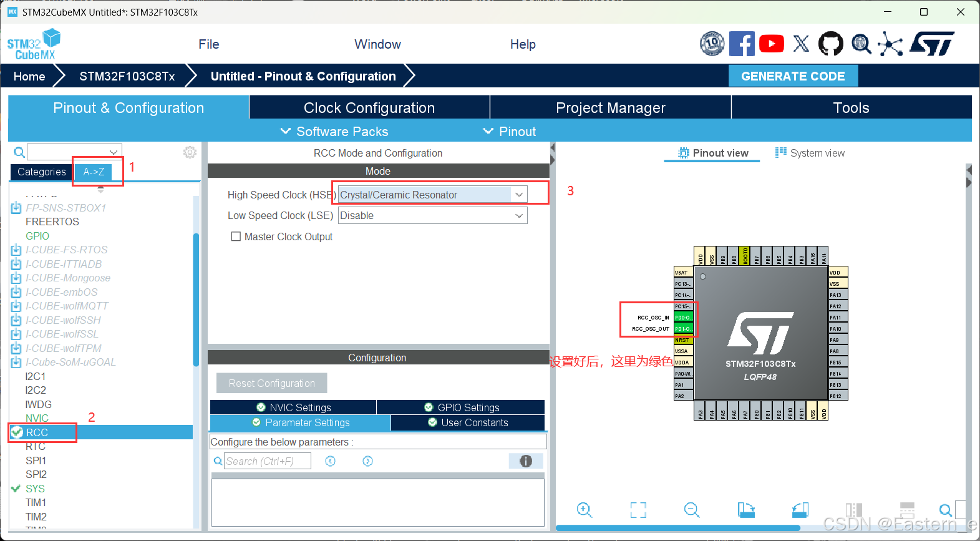Screen dimensions: 980x541
Task: Switch to the Tools tab
Action: [851, 107]
